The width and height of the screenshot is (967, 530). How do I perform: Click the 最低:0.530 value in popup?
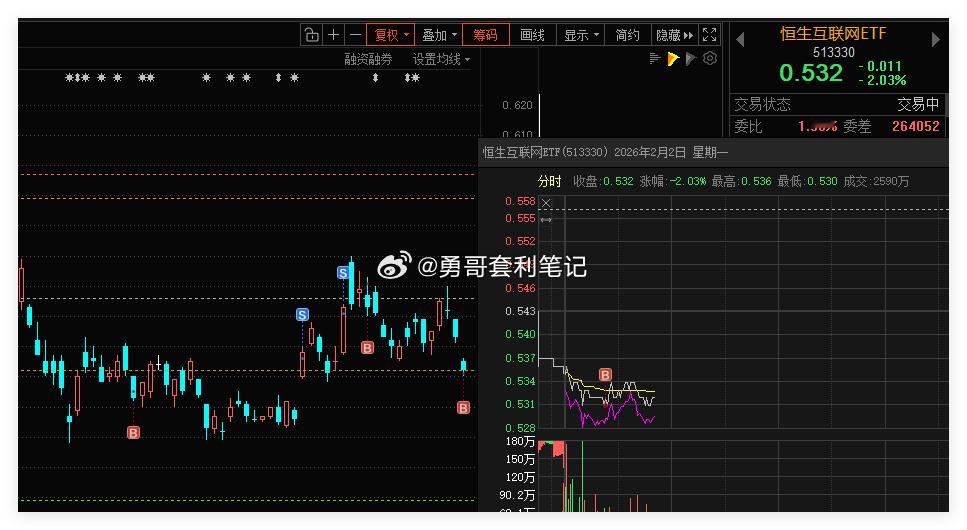coord(807,181)
